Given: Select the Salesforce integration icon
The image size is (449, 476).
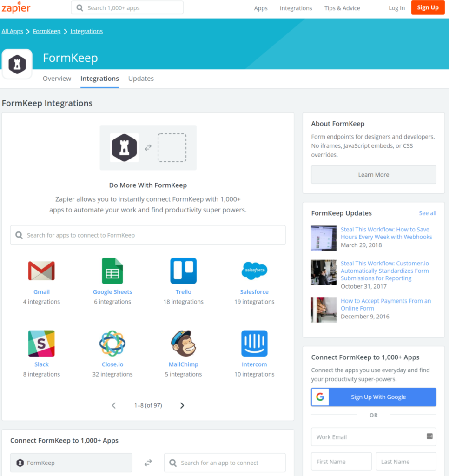Looking at the screenshot, I should 254,270.
